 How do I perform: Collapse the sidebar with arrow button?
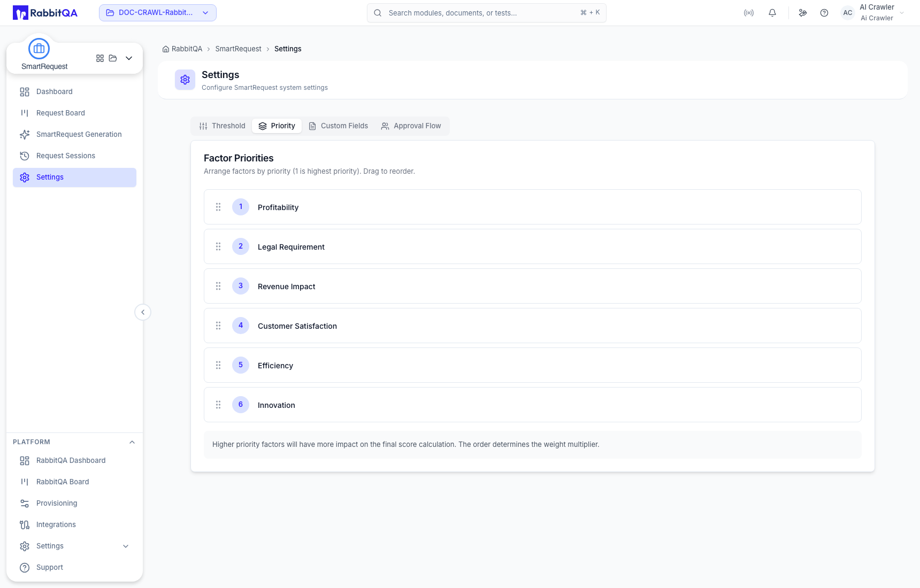point(143,312)
